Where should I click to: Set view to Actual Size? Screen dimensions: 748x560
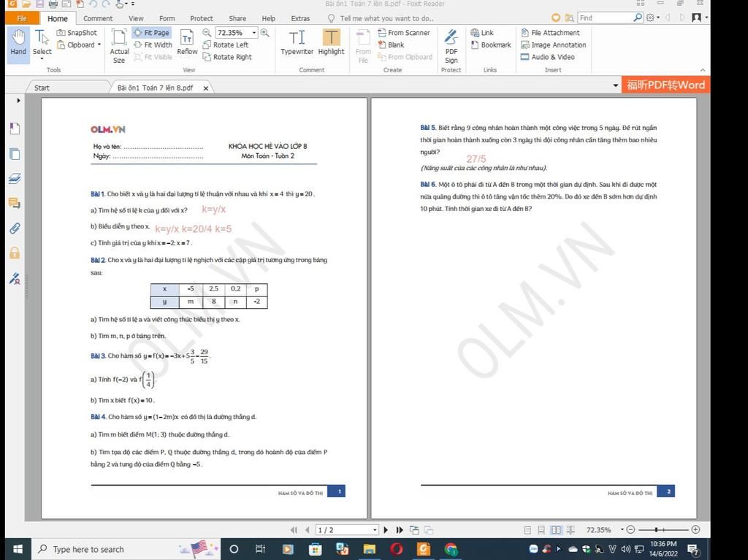click(x=119, y=46)
